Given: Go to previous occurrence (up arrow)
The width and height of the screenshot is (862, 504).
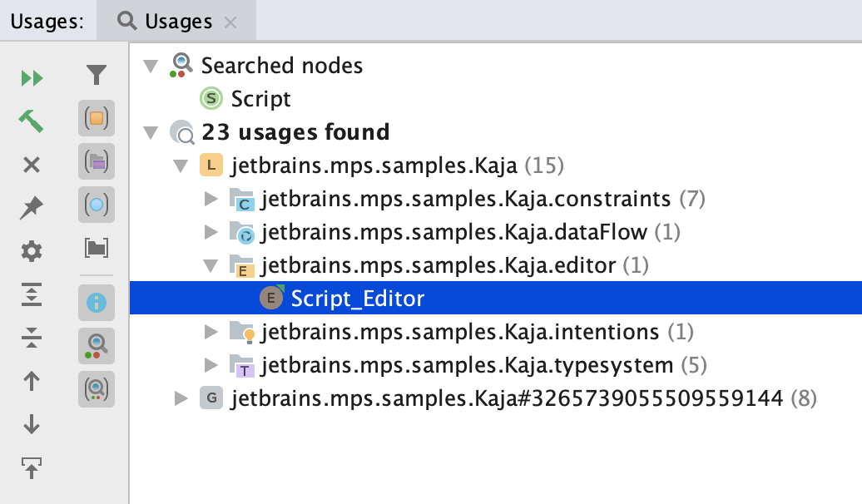Looking at the screenshot, I should [x=32, y=381].
